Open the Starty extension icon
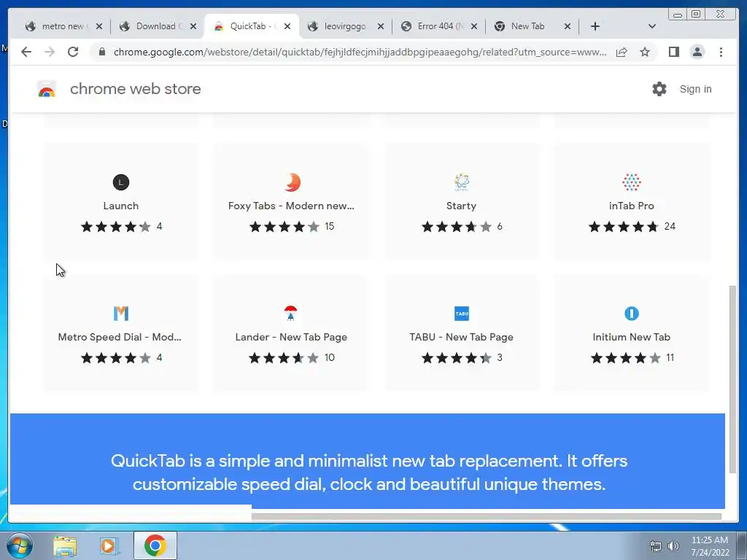This screenshot has height=560, width=747. (461, 182)
